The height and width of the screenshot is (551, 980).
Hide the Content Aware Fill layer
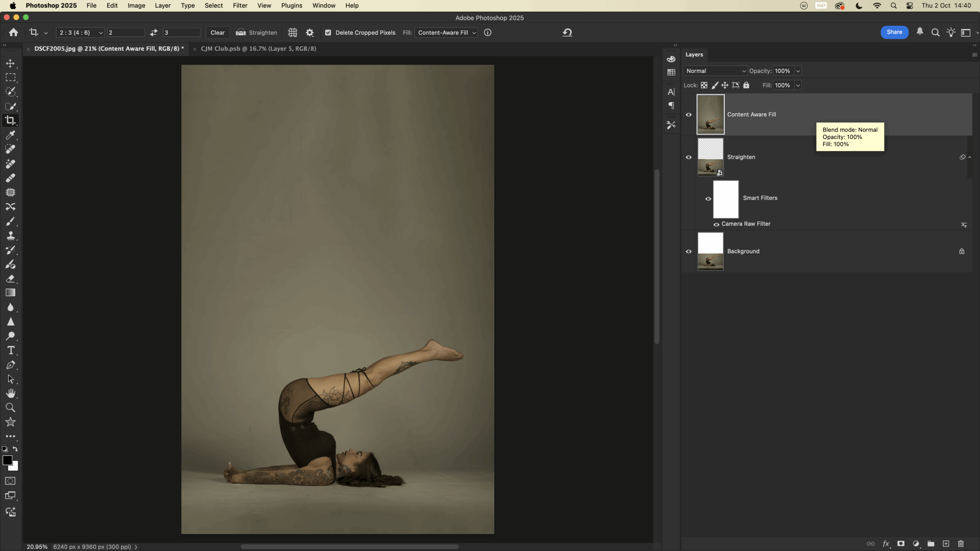[689, 115]
